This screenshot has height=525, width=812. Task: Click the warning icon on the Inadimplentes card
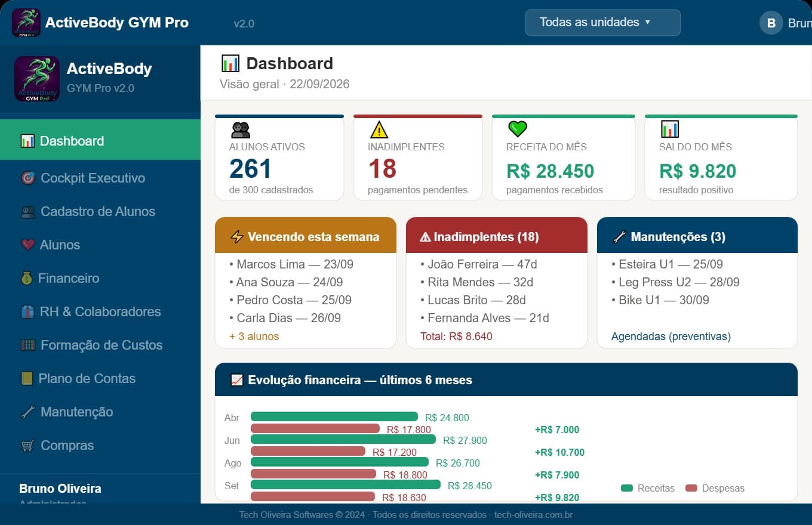coord(379,129)
